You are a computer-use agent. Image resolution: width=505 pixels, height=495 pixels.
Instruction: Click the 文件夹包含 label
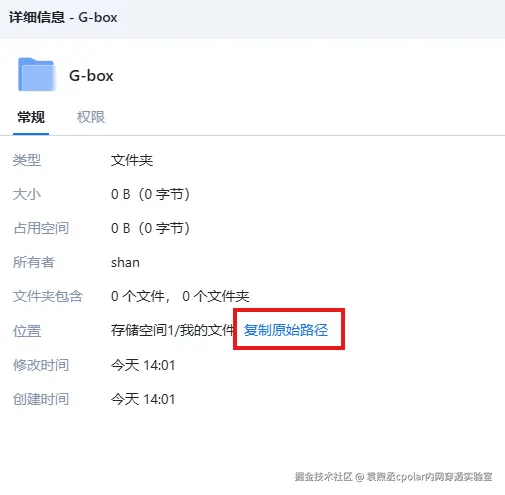pos(48,296)
